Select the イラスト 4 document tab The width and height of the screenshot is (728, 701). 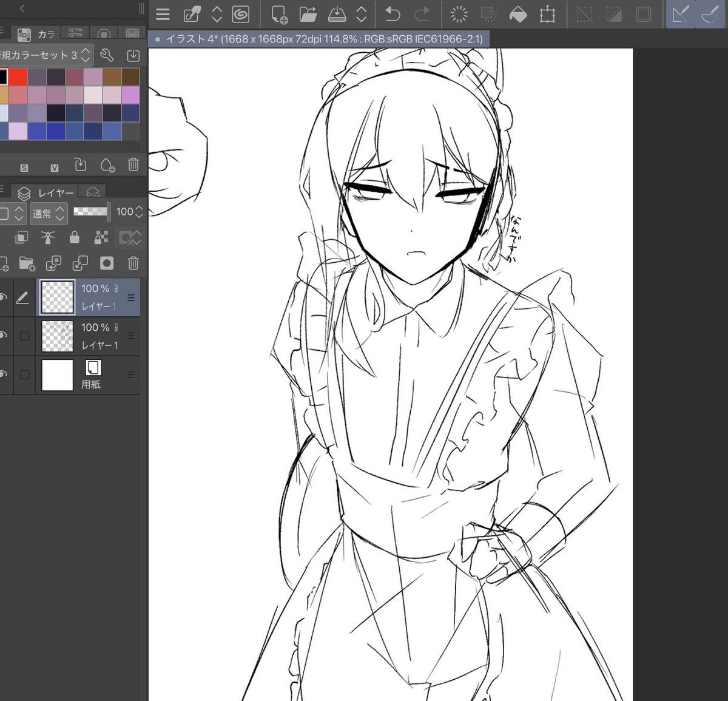tap(319, 39)
